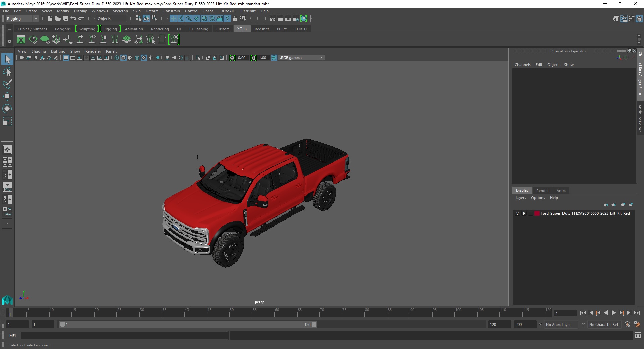Screen dimensions: 644x349
Task: Click the single perspective view layout icon
Action: pos(7,150)
